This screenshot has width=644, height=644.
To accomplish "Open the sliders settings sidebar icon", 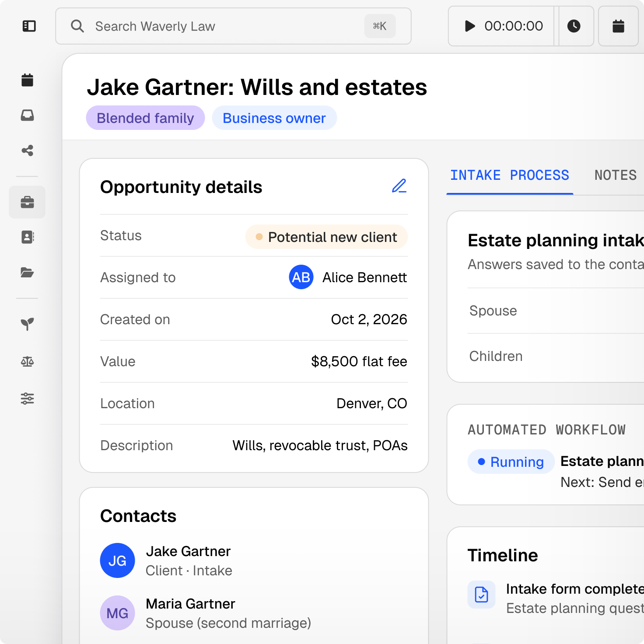I will click(27, 398).
